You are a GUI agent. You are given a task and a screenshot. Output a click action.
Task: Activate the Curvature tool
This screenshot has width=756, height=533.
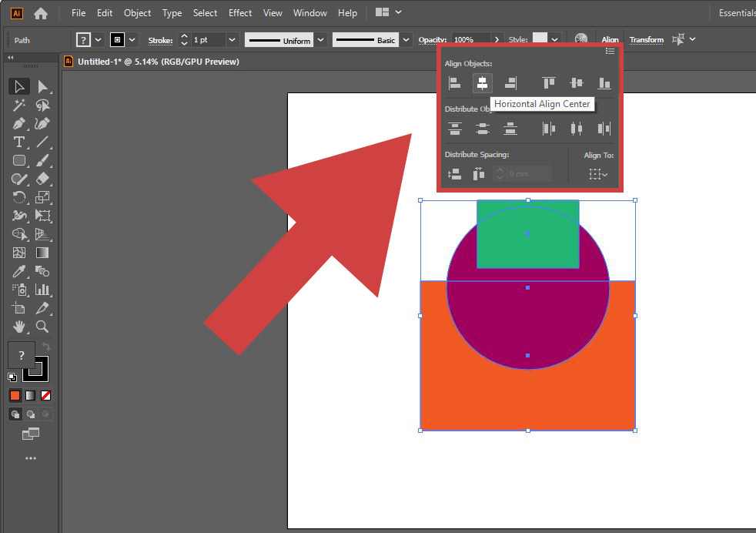point(42,123)
